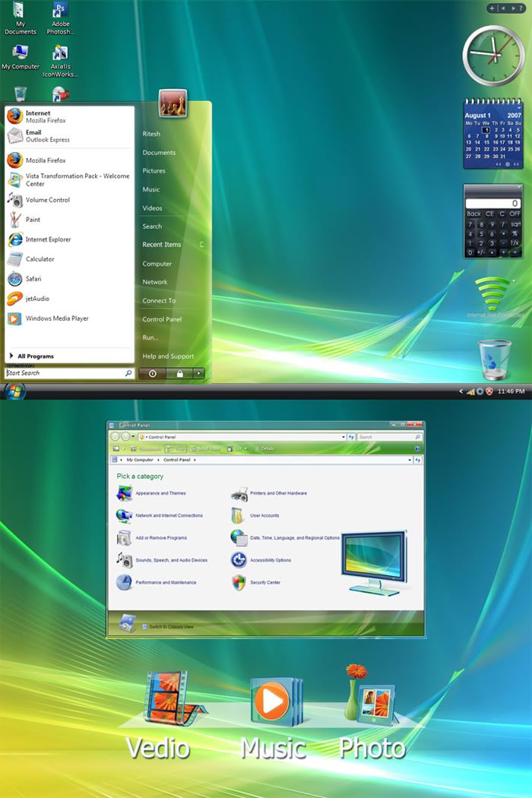Open Security Center in Control Panel
The width and height of the screenshot is (532, 798).
[256, 582]
